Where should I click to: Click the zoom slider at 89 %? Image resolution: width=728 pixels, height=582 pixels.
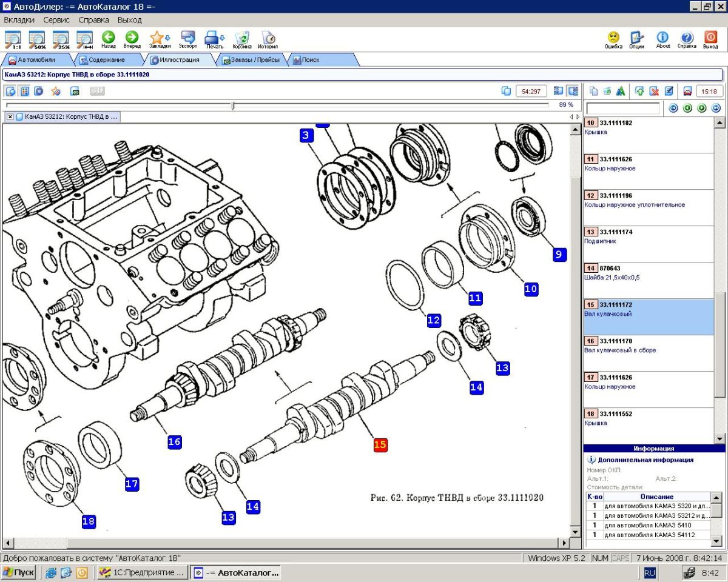pyautogui.click(x=233, y=105)
